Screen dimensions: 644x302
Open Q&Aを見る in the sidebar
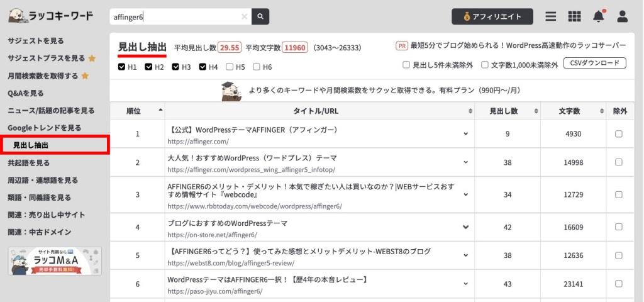point(25,93)
